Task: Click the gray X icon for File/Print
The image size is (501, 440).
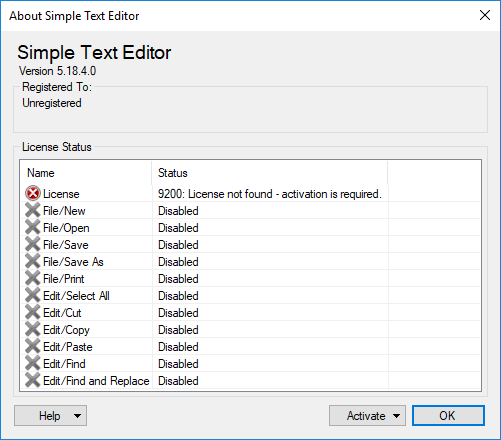Action: (33, 278)
